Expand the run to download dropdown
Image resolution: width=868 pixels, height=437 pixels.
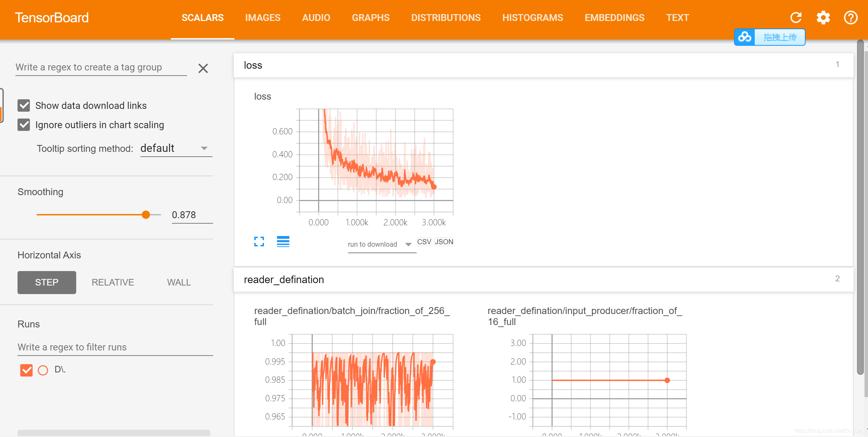pyautogui.click(x=408, y=244)
